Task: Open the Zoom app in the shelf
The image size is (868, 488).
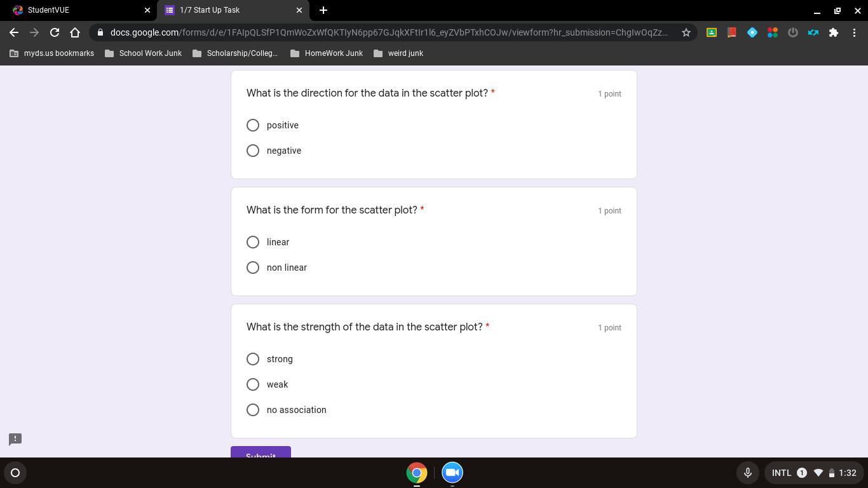Action: (452, 473)
